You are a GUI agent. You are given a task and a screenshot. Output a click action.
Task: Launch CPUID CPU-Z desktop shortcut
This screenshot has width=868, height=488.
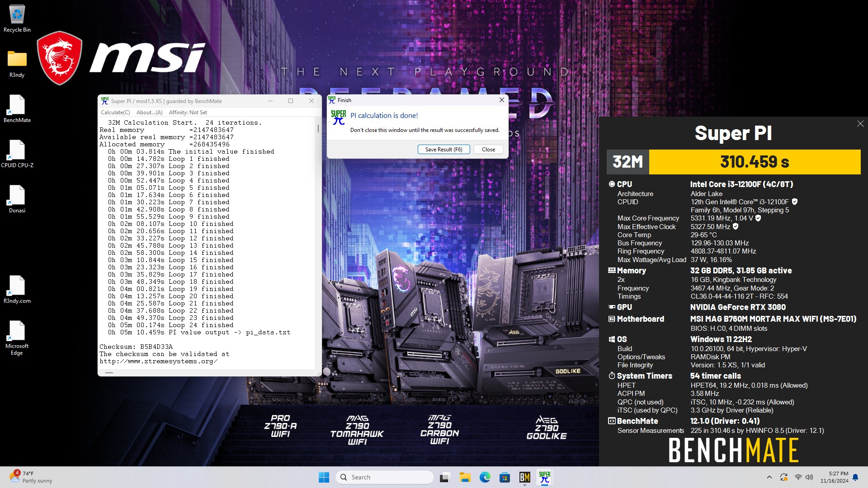point(17,154)
